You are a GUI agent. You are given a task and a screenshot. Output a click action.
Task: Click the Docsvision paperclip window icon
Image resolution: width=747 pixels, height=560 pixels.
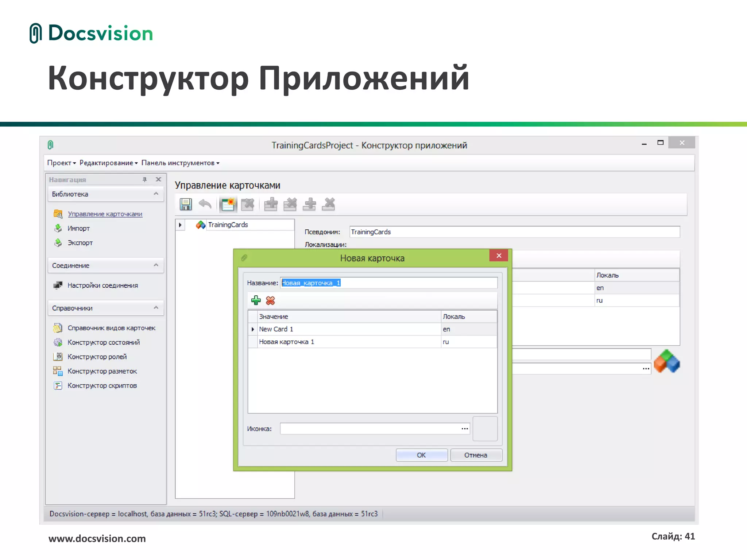point(50,145)
